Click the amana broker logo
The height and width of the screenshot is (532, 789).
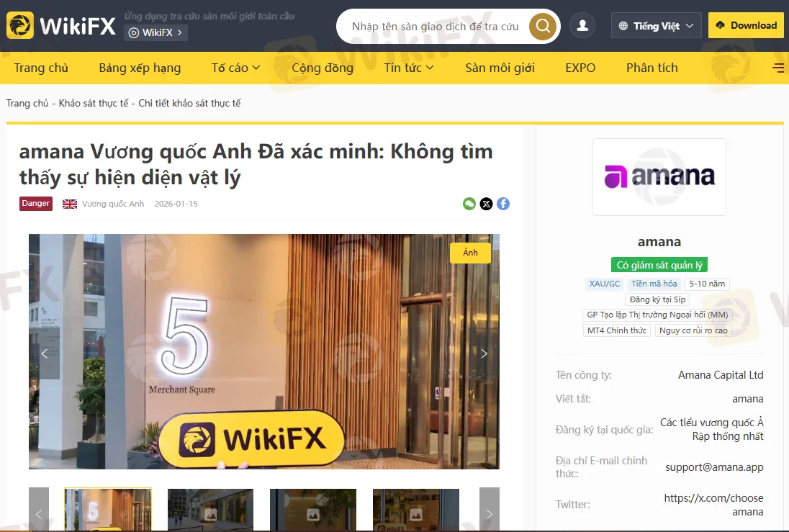tap(659, 177)
